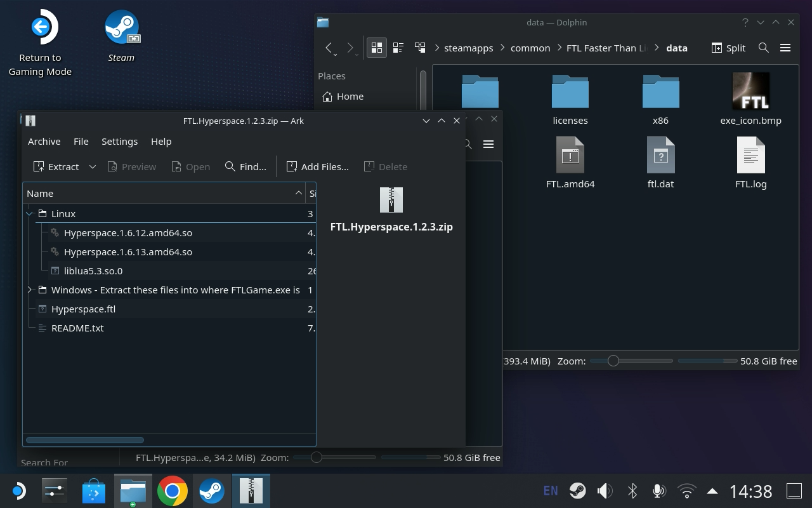Open the Extract dropdown arrow
Screen dimensions: 812x508
point(92,166)
